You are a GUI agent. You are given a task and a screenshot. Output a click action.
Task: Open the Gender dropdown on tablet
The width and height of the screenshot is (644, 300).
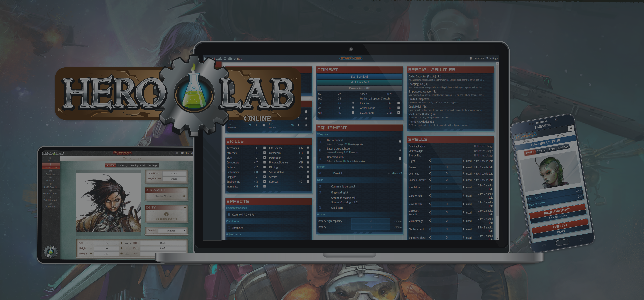(172, 230)
